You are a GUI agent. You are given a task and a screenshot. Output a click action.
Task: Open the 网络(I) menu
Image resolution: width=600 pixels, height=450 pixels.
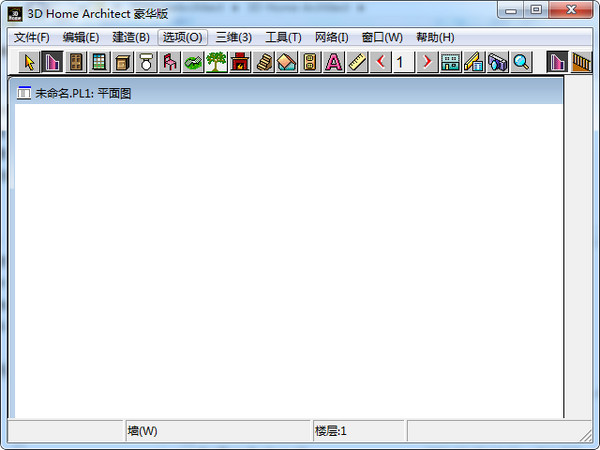(331, 38)
